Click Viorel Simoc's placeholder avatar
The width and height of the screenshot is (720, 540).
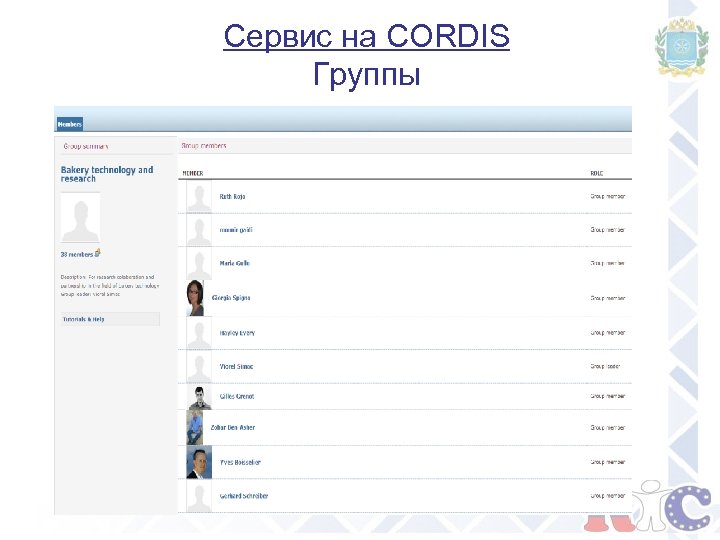[199, 367]
